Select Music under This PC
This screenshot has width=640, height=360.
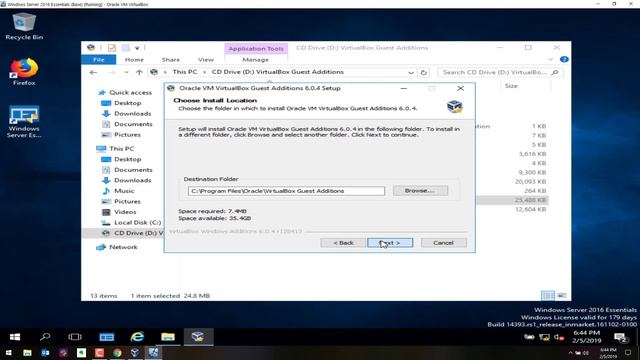(124, 191)
